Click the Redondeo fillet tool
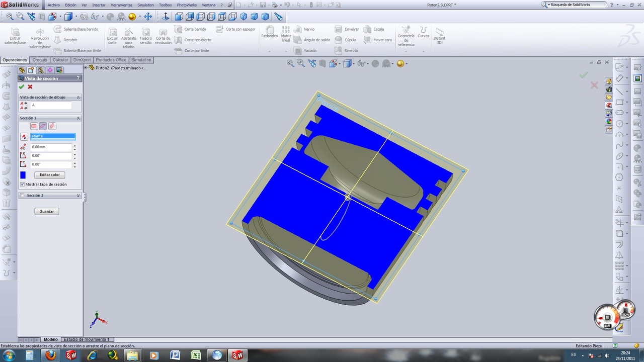Viewport: 644px width, 362px height. 270,32
